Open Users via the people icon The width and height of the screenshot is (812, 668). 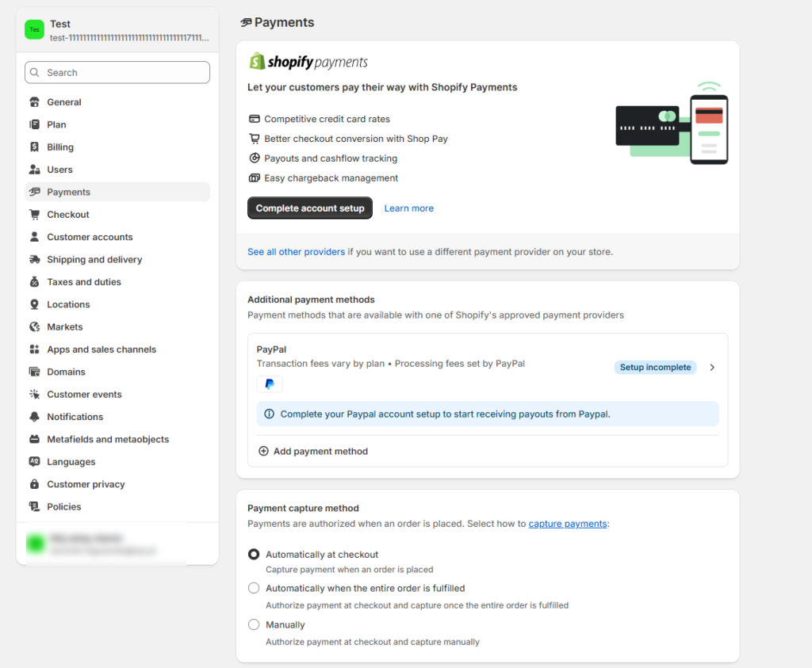[33, 169]
